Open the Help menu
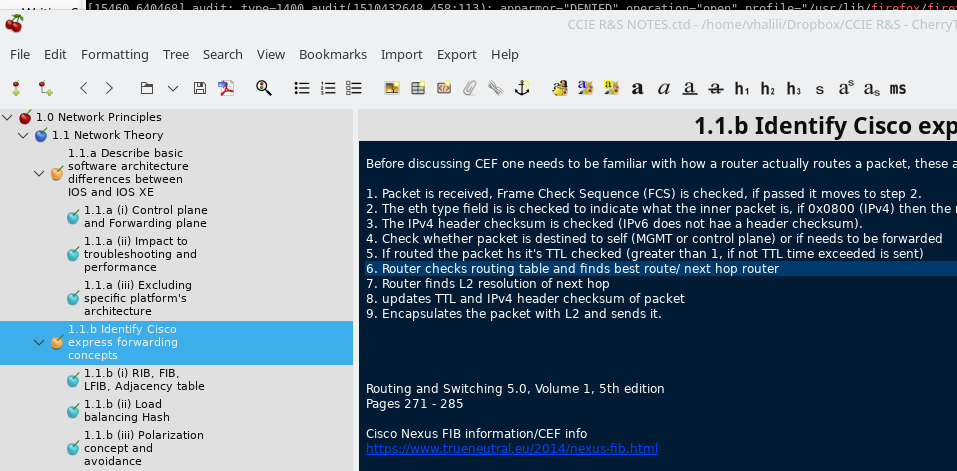957x471 pixels. 505,54
